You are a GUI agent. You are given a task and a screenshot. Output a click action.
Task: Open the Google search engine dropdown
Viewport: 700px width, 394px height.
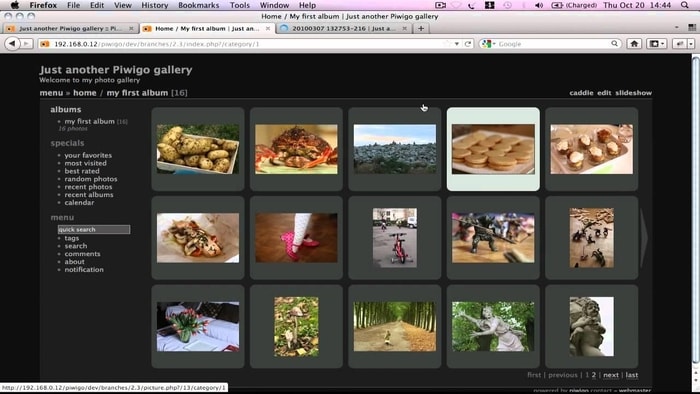coord(489,44)
